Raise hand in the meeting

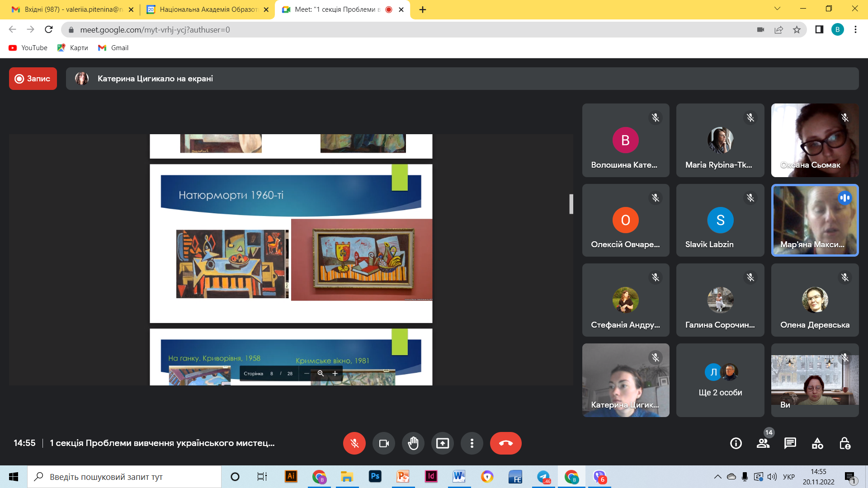coord(413,443)
